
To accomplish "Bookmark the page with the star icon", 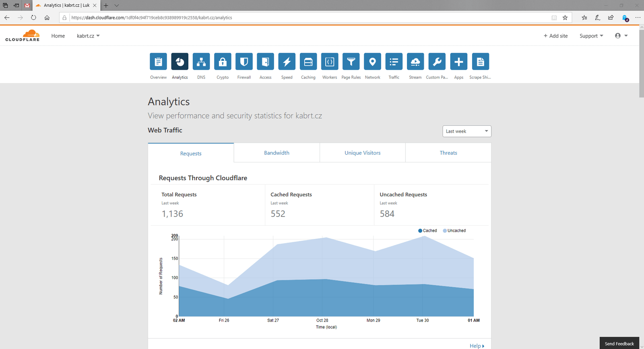I will click(565, 18).
